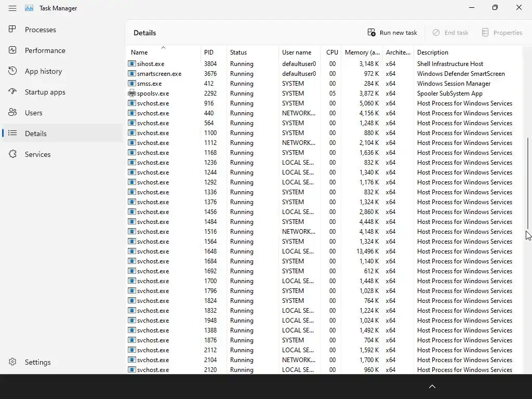Sort by the Architecture column header

click(x=398, y=52)
